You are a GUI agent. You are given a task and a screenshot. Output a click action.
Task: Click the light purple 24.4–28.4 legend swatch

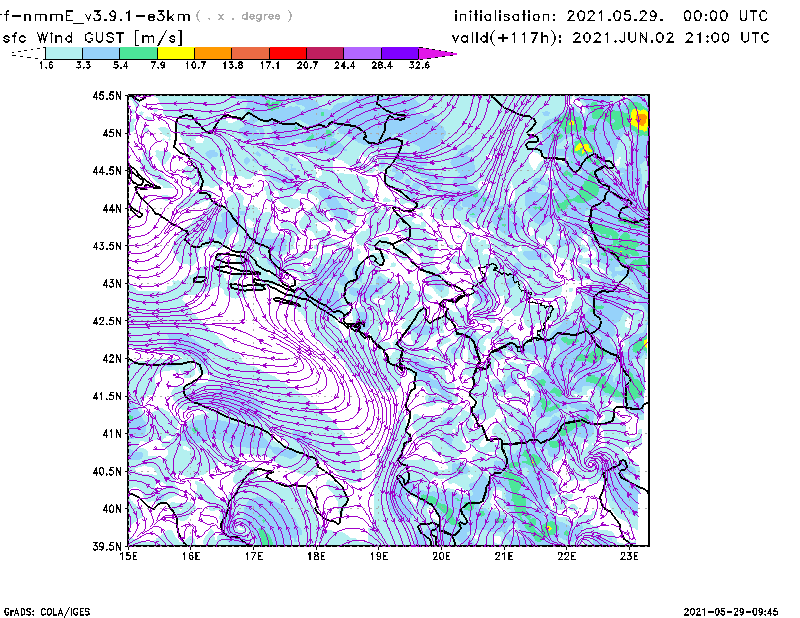[x=362, y=53]
